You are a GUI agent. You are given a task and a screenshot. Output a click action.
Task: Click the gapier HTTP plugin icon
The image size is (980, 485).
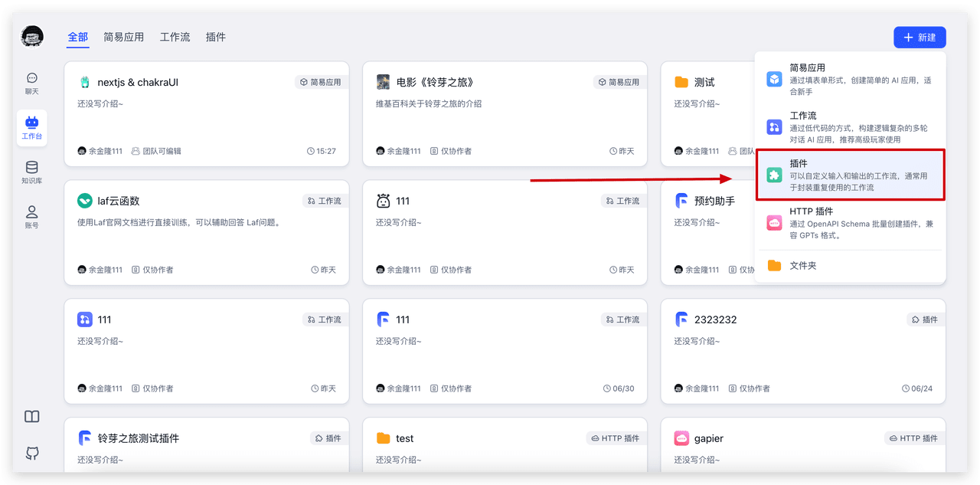point(681,438)
